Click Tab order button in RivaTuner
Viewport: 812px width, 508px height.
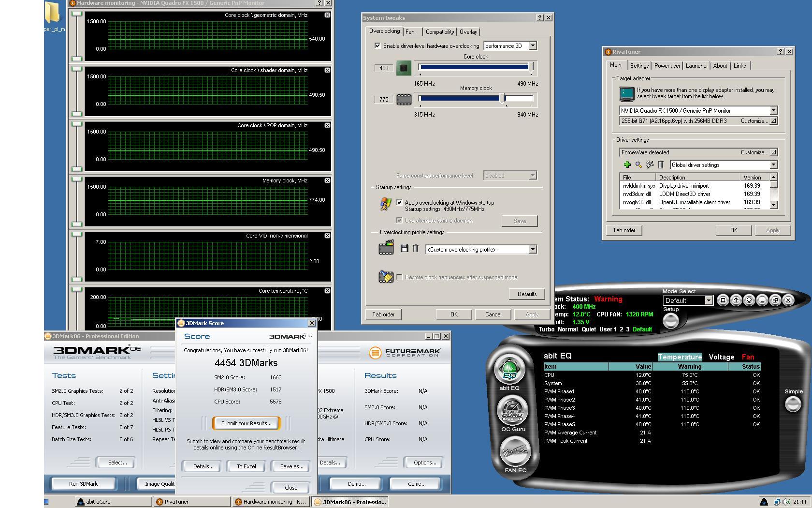(x=624, y=230)
